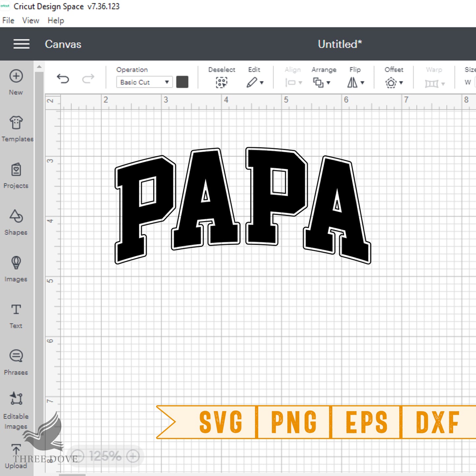Click the Size W field label

pyautogui.click(x=468, y=82)
